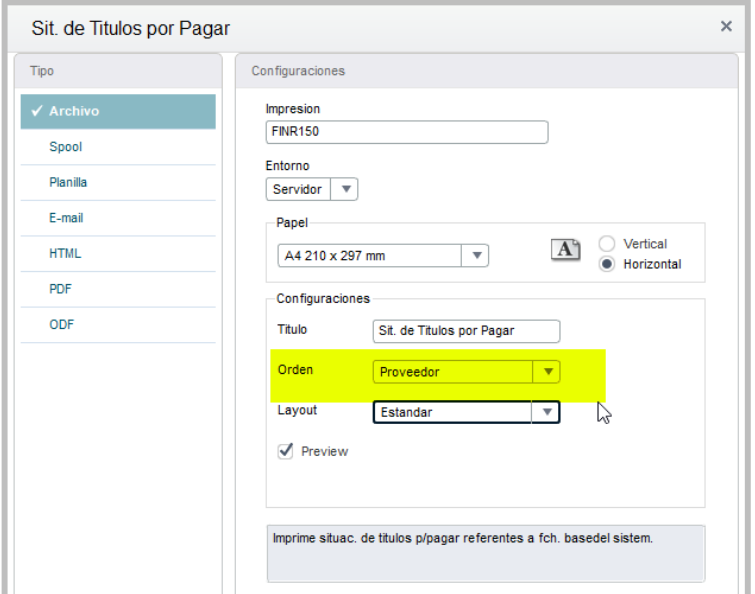This screenshot has width=755, height=594.
Task: Close the Sit. de Titulos por Pagar dialog
Action: [x=726, y=26]
